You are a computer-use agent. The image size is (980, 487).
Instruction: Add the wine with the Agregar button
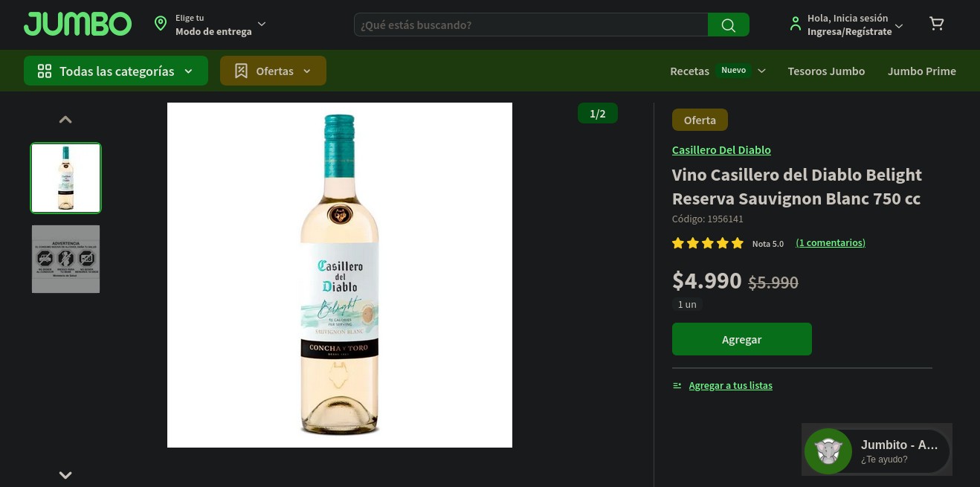click(x=741, y=339)
